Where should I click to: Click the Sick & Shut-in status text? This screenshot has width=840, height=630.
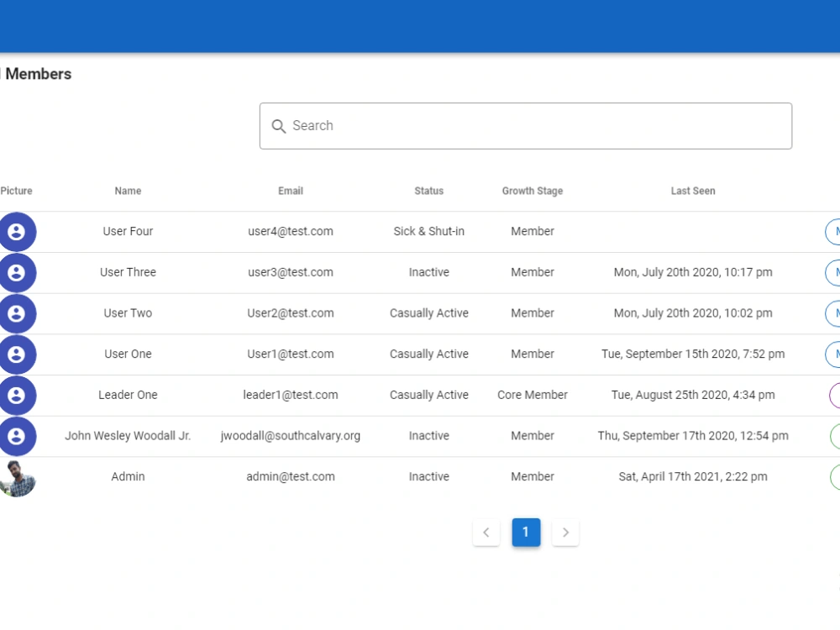coord(428,231)
